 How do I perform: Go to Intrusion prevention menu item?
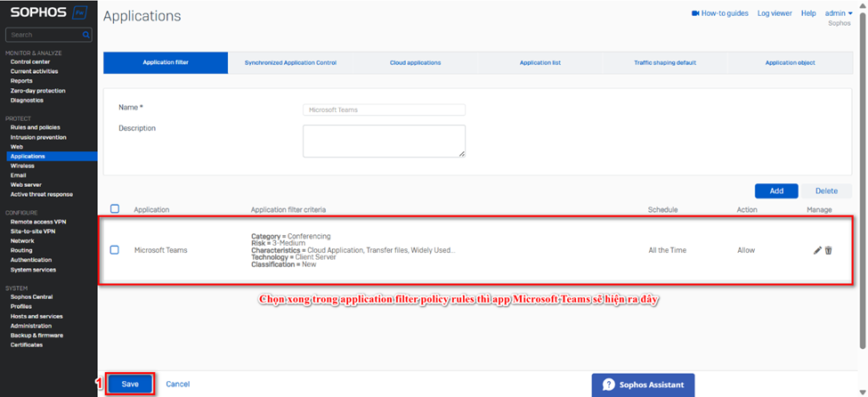pyautogui.click(x=38, y=137)
